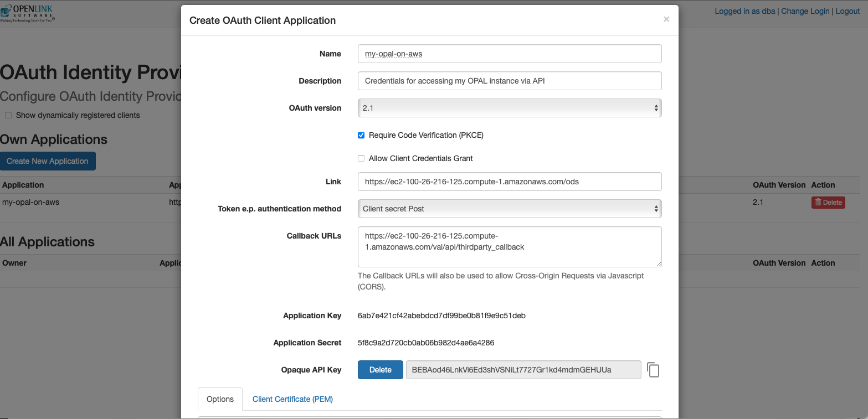Viewport: 868px width, 419px height.
Task: Click my-opal-on-aws in the Own Applications table
Action: tap(31, 202)
